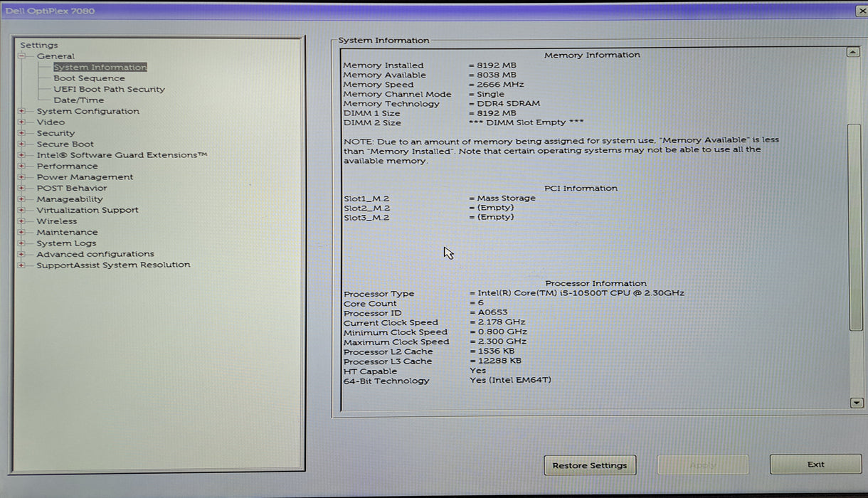Open UEFI Boot Path Security

pos(109,90)
